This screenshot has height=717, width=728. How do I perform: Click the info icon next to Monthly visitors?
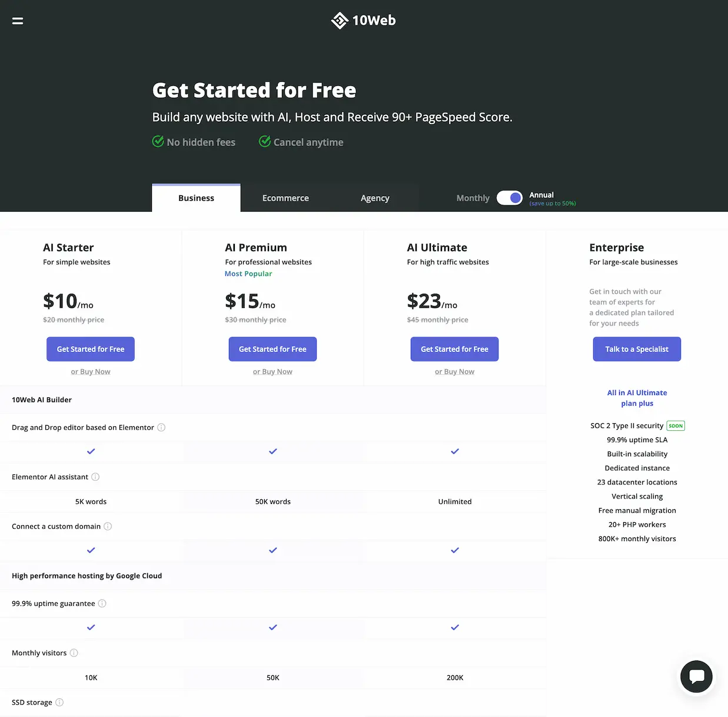pos(74,653)
